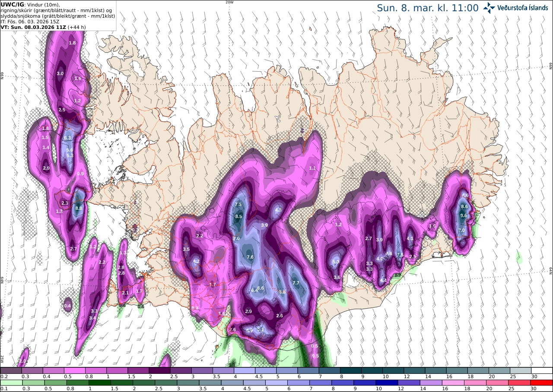
Task: Pick the bright pink 0.5 swatch in snow legend
Action: [x=74, y=370]
